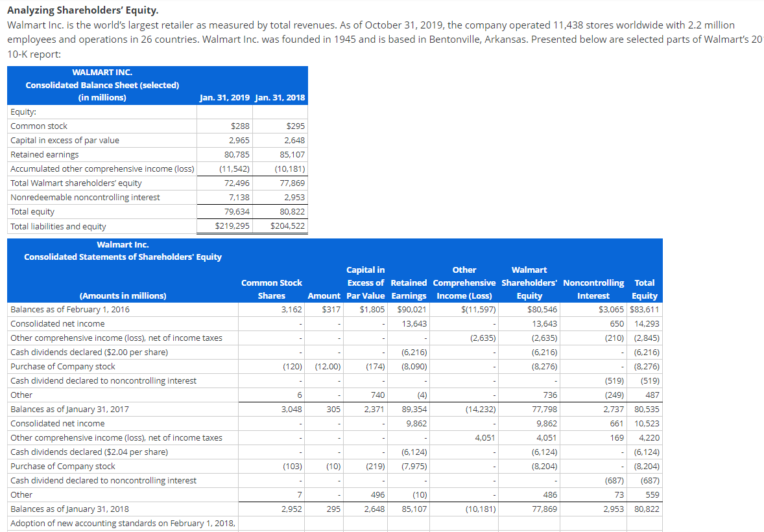Screen dimensions: 764x532
Task: Click the 'WALMART INC.' balance sheet title
Action: (102, 72)
